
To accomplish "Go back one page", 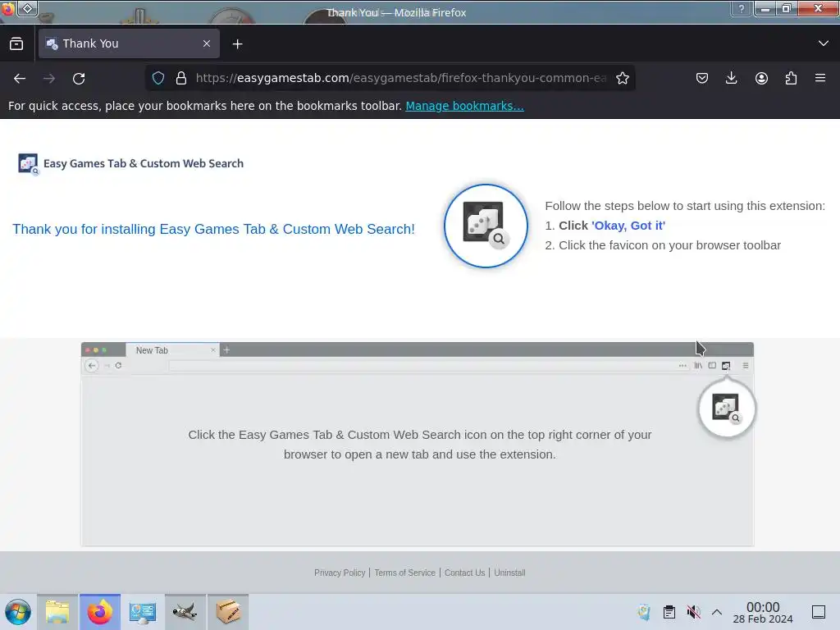I will pos(20,79).
